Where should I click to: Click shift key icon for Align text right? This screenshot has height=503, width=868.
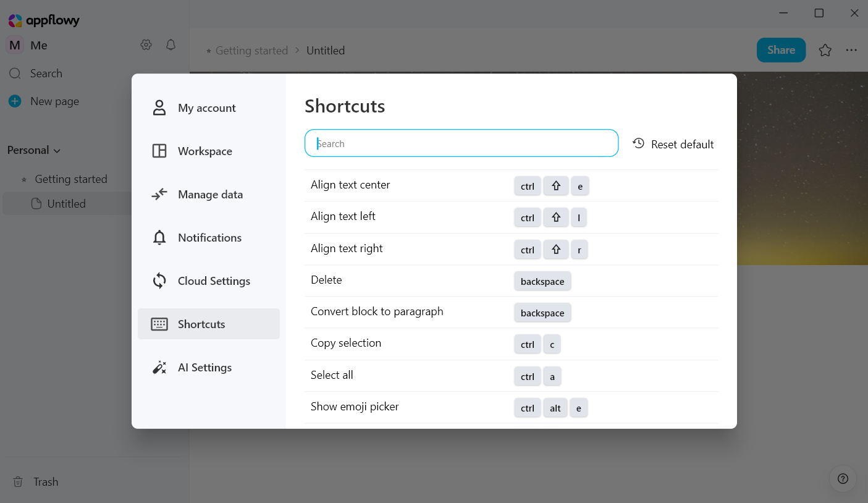556,250
